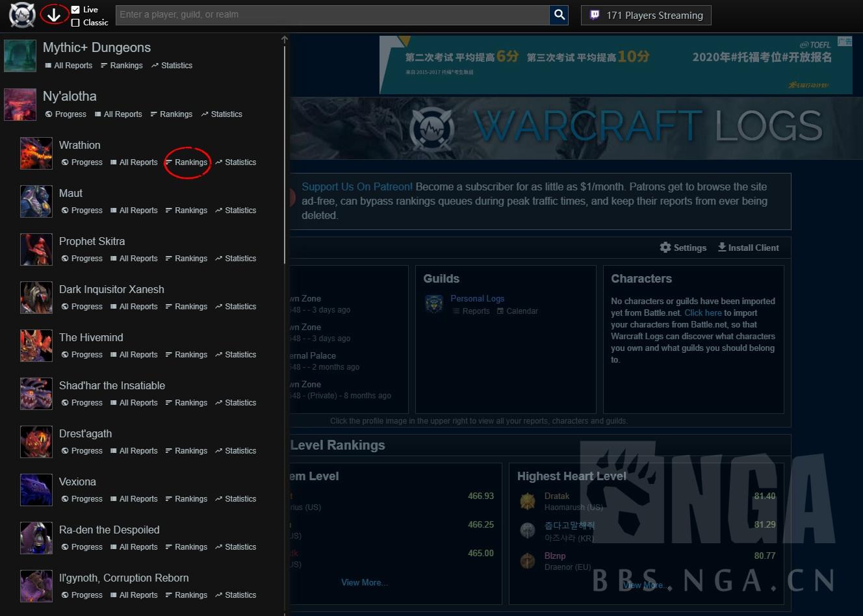
Task: Open the down-arrow zones menu button
Action: tap(54, 14)
